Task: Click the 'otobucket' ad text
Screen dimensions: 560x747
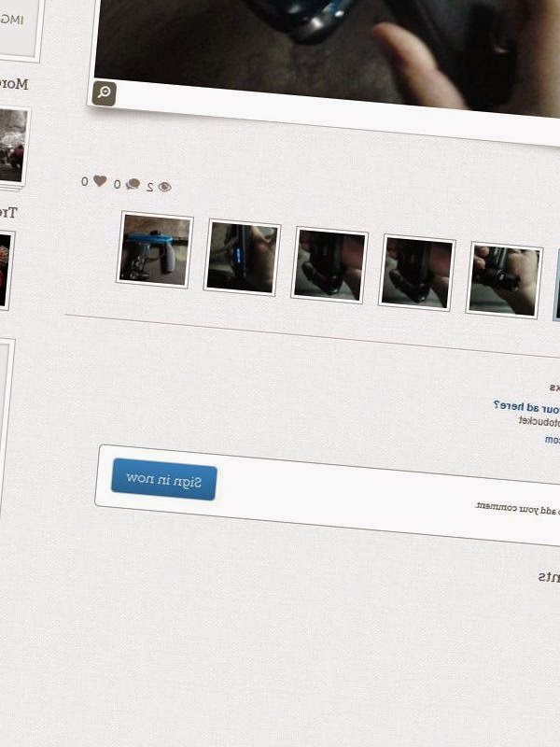Action: click(x=539, y=422)
